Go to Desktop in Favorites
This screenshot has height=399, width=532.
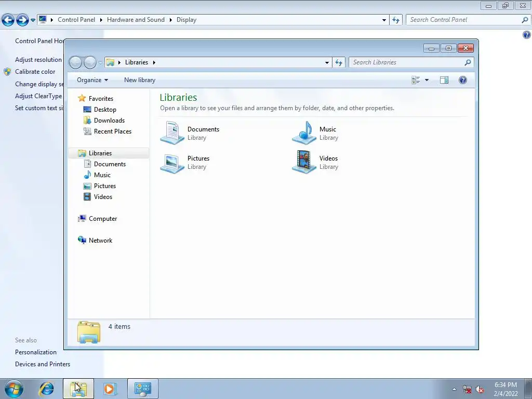(x=105, y=110)
